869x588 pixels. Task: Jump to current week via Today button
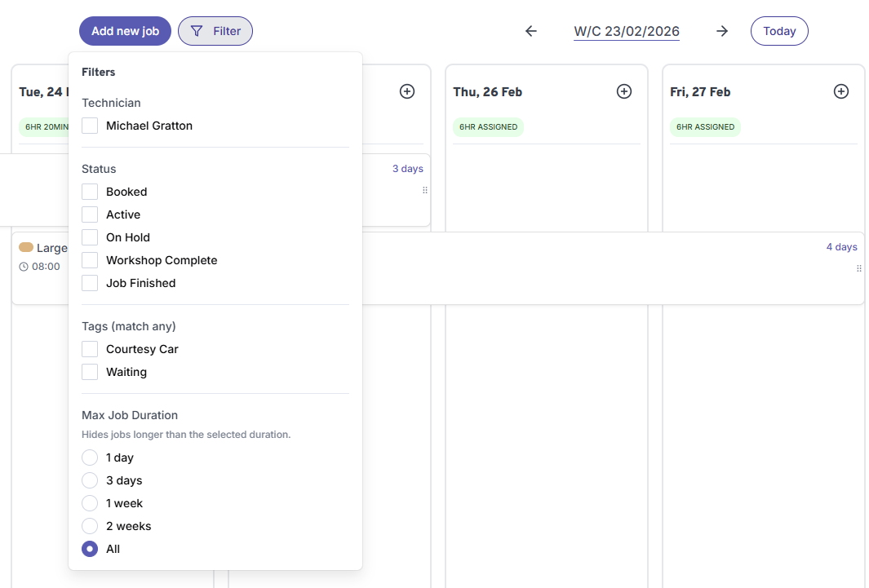point(778,31)
